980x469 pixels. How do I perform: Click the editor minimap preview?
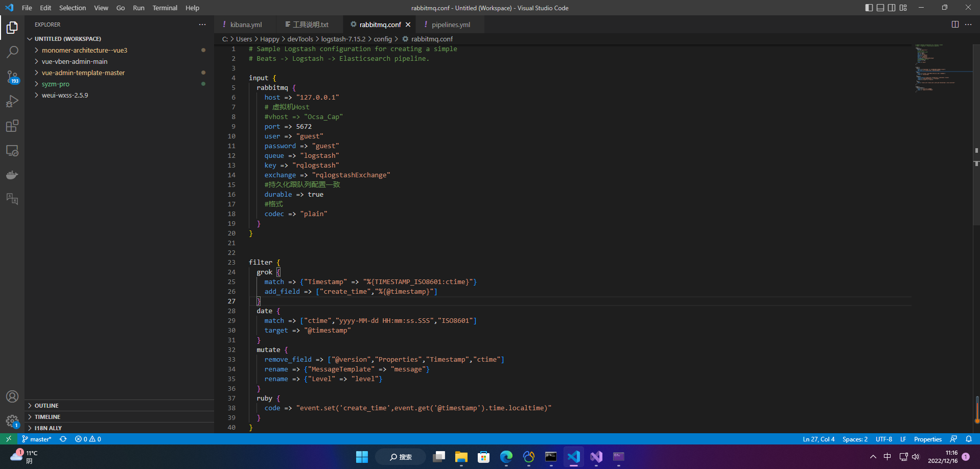[x=943, y=68]
